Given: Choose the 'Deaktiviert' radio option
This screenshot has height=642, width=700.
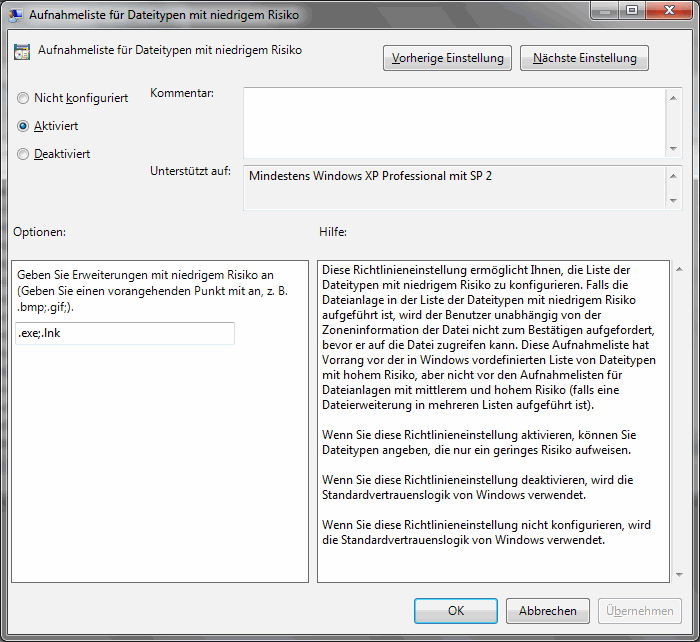Looking at the screenshot, I should click(x=24, y=154).
